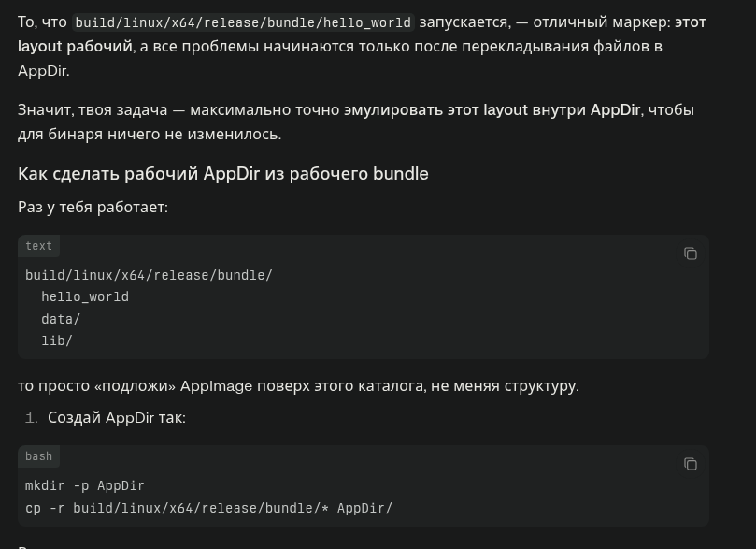Screen dimensions: 756x549
Task: Click the sentence starting "то просто «подложи» AppImage"
Action: point(298,385)
